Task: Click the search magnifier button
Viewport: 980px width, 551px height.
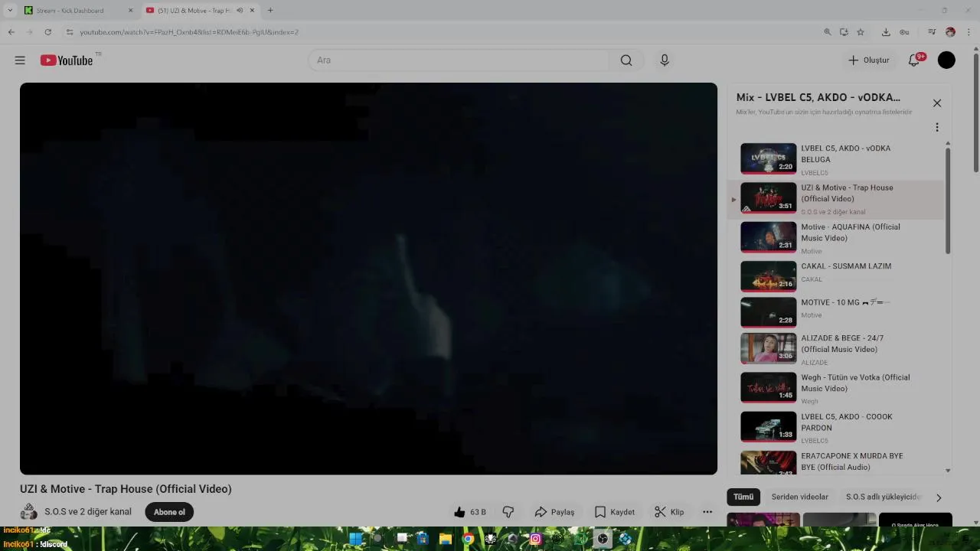Action: [626, 60]
